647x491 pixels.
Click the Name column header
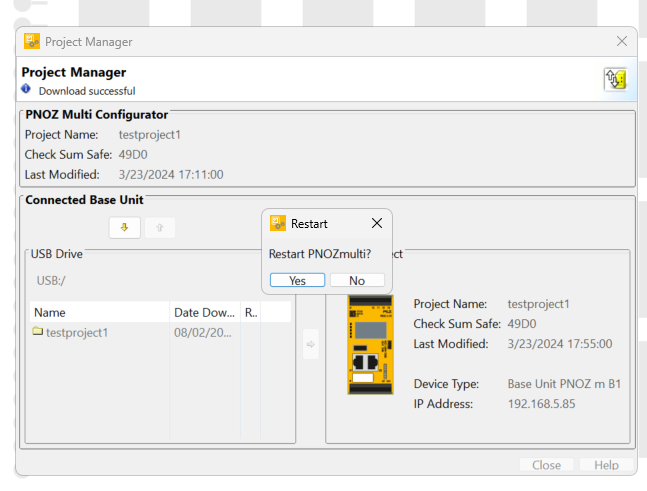99,312
